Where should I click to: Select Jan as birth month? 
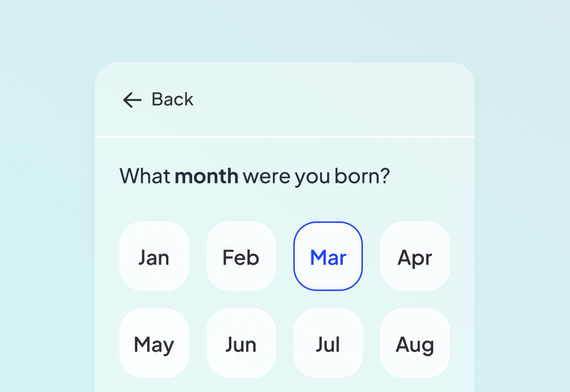(154, 257)
